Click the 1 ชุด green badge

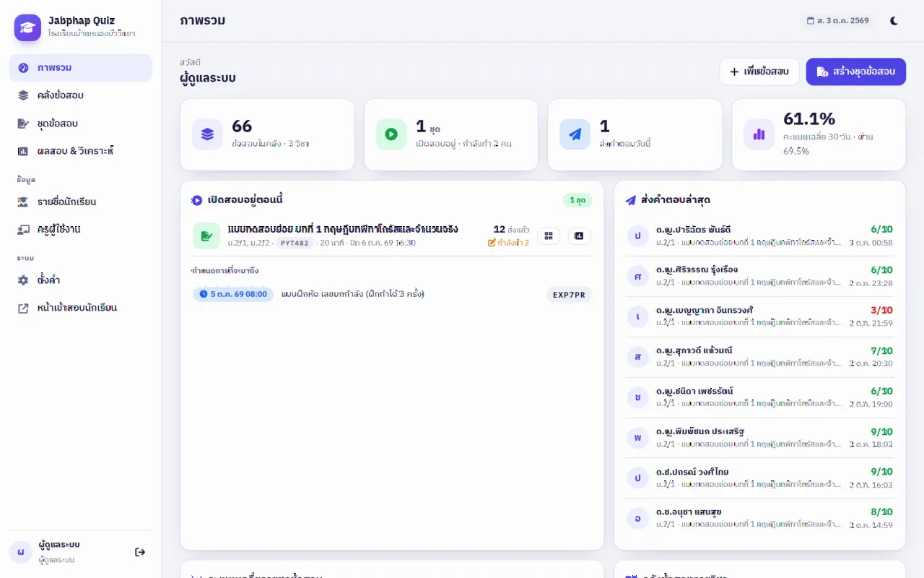click(577, 200)
